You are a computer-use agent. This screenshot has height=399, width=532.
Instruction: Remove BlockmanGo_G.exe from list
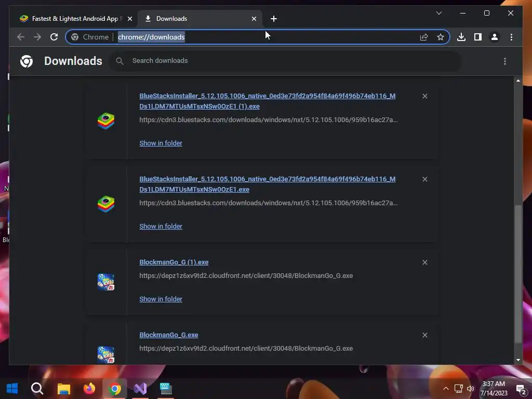click(x=425, y=335)
